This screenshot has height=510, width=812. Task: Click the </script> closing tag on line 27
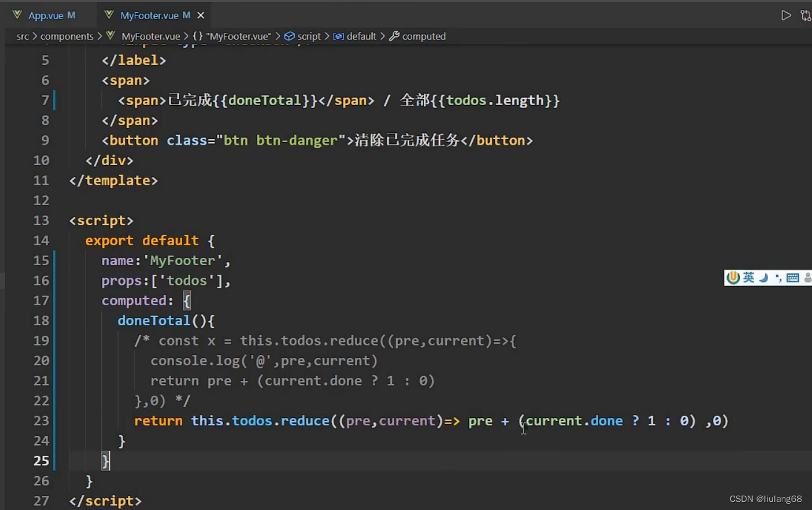pos(106,501)
